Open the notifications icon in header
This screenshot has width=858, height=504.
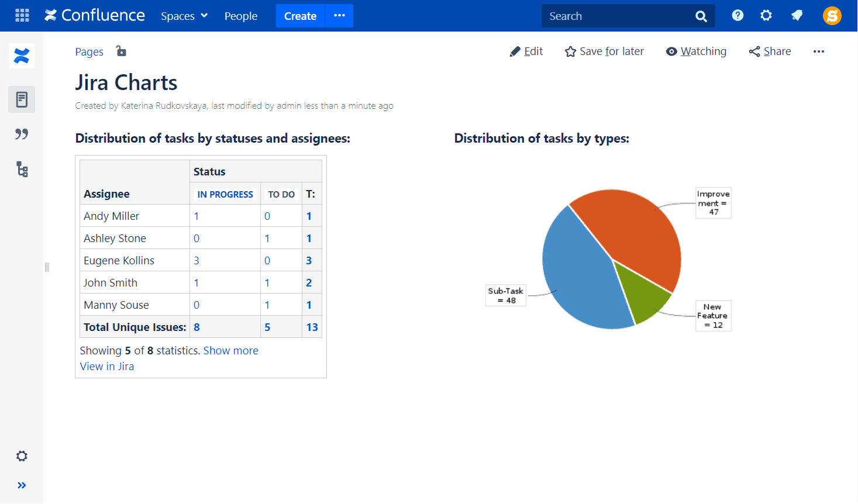pos(797,16)
